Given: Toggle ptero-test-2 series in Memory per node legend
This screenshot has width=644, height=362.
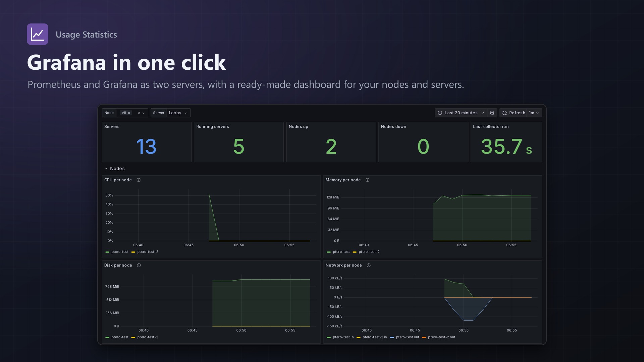Looking at the screenshot, I should coord(369,252).
